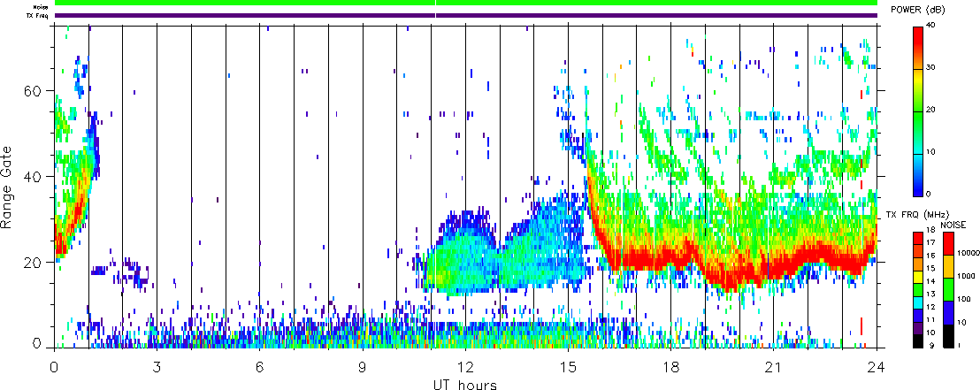The image size is (980, 390).
Task: Click the "30" tick on POWER color bar
Action: point(931,69)
